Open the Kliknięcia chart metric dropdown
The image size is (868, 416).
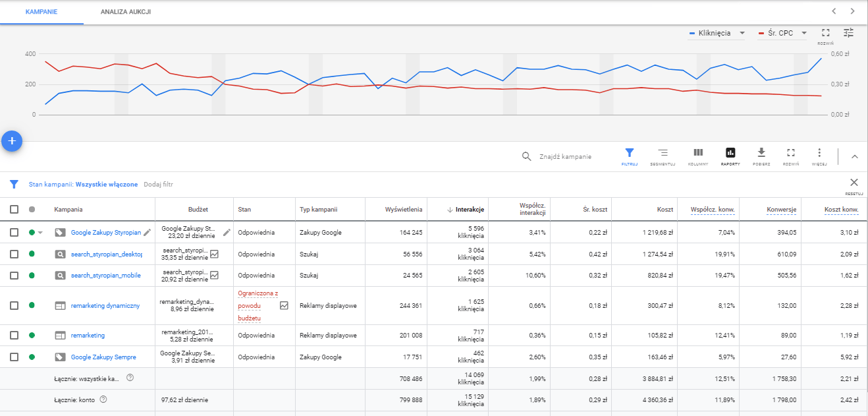(x=717, y=33)
